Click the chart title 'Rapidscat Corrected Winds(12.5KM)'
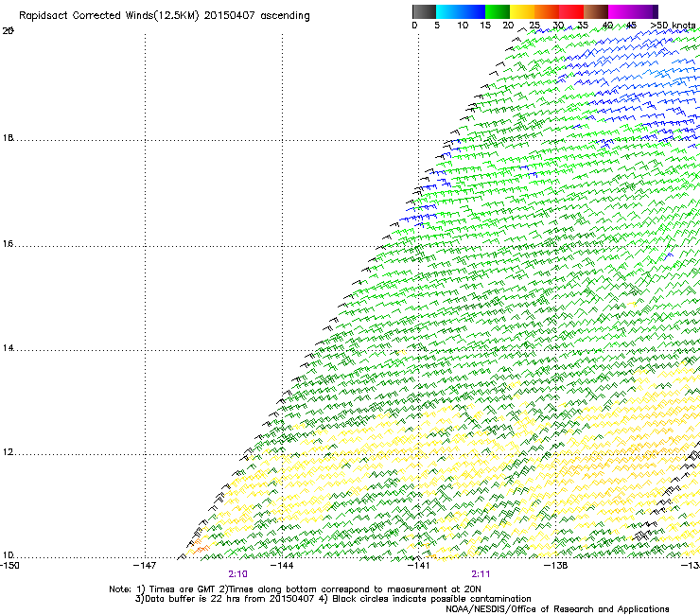Viewport: 700px width, 615px height. click(109, 16)
